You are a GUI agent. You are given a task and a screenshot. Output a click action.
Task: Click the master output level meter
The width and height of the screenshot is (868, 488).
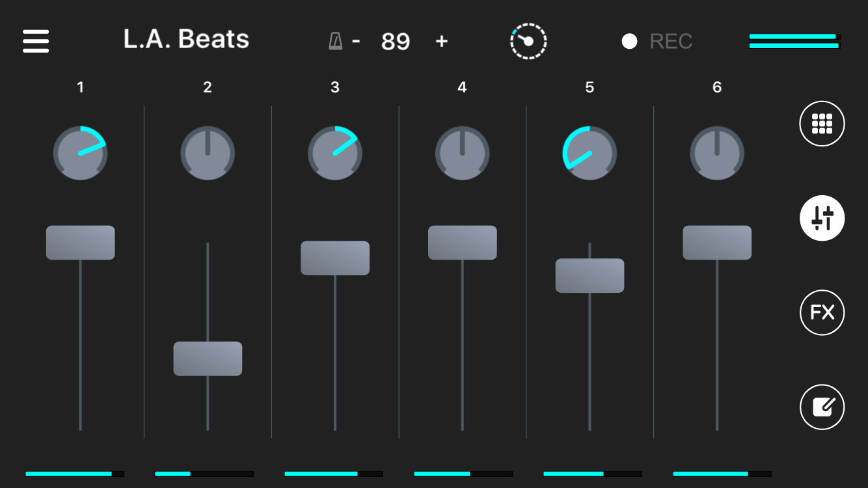(x=794, y=41)
